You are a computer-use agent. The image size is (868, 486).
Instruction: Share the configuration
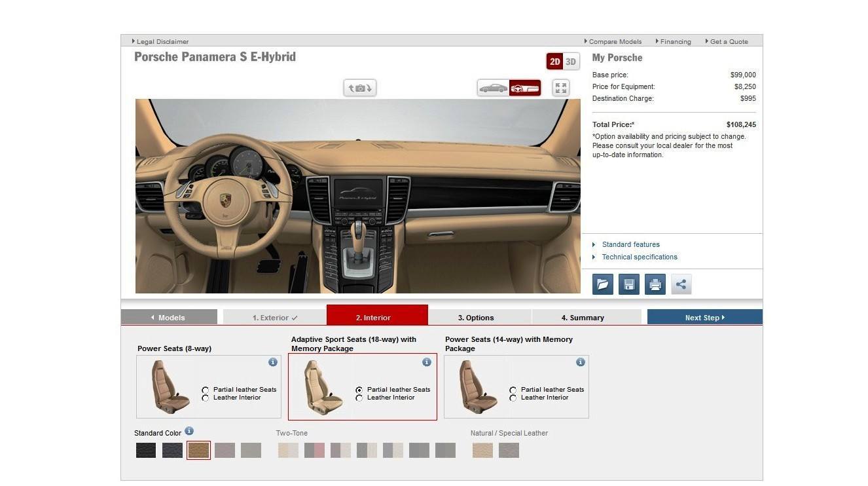coord(681,284)
